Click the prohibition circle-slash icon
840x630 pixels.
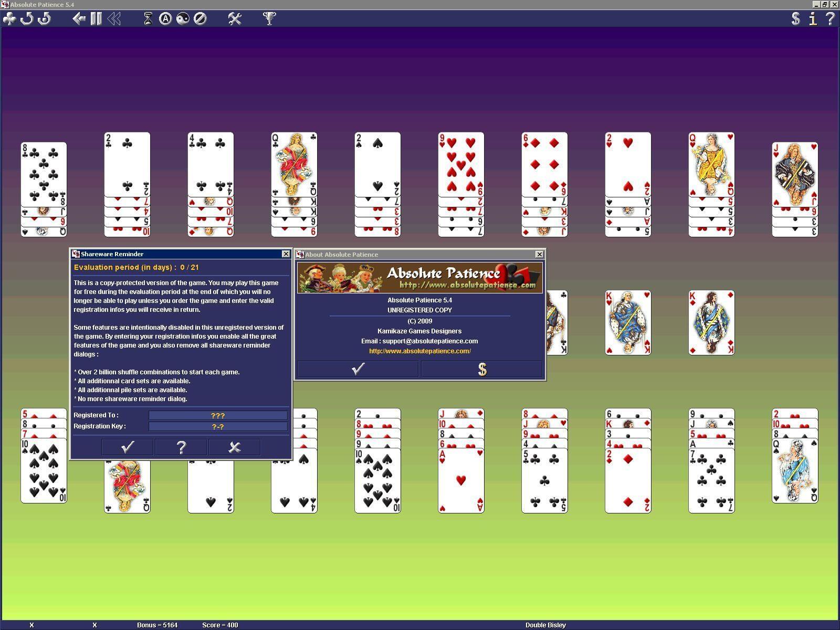tap(200, 19)
